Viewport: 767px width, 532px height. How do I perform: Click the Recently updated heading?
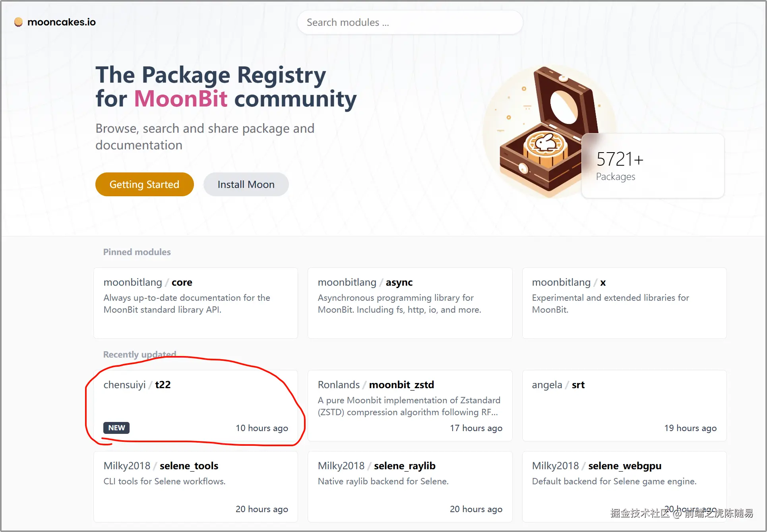[139, 354]
